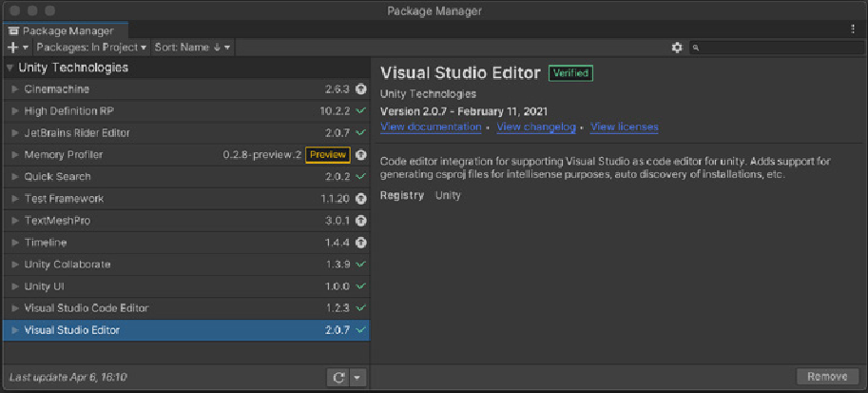Viewport: 868px width, 393px height.
Task: Click Test Framework's update arrow icon
Action: [x=361, y=199]
